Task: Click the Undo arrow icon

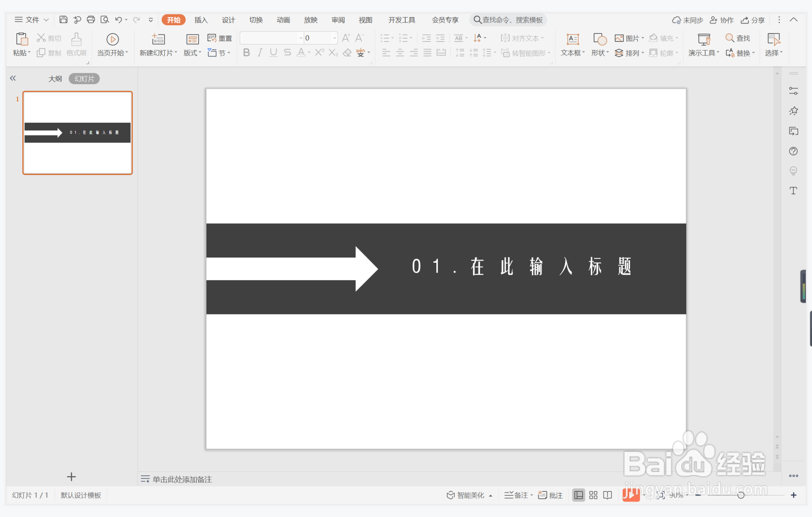Action: [x=119, y=20]
